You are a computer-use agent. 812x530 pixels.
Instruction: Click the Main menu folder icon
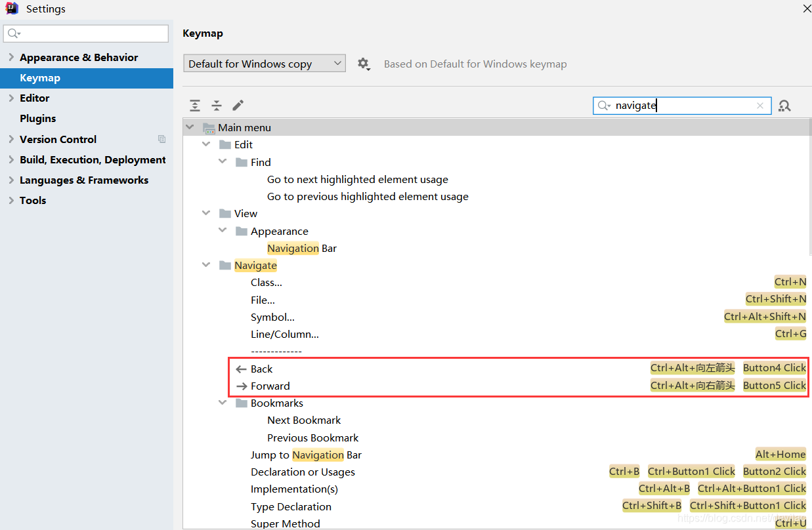point(209,128)
